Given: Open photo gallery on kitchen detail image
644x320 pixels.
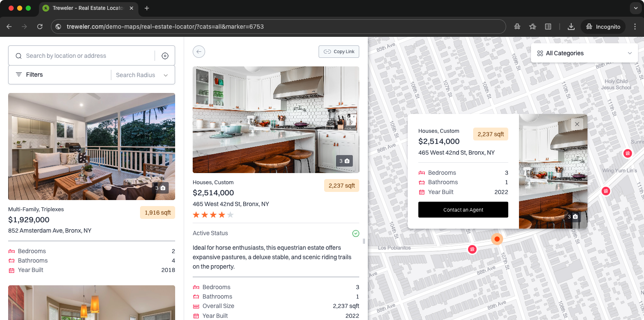Looking at the screenshot, I should tap(344, 161).
